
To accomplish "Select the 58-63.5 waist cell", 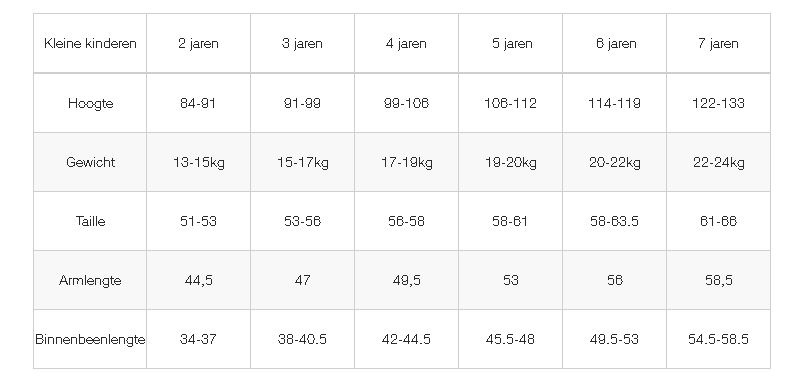I will (x=614, y=221).
